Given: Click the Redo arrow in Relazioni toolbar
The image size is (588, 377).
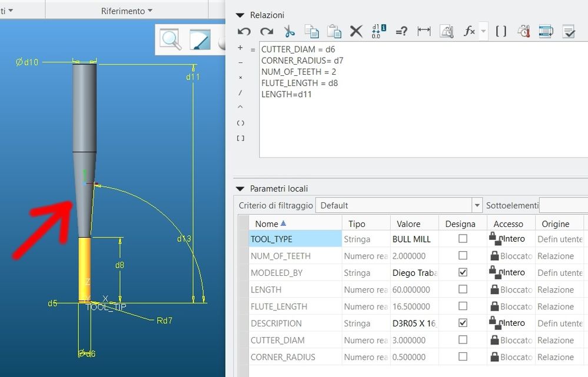Looking at the screenshot, I should tap(267, 32).
